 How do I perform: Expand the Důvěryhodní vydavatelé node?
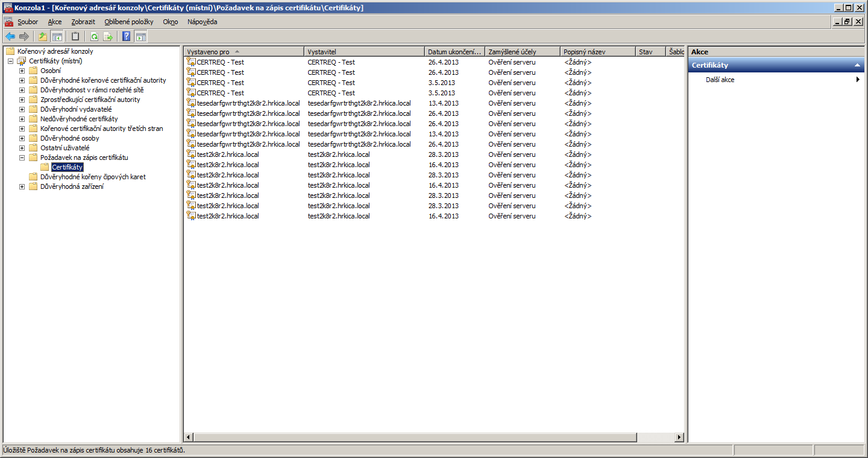point(22,109)
